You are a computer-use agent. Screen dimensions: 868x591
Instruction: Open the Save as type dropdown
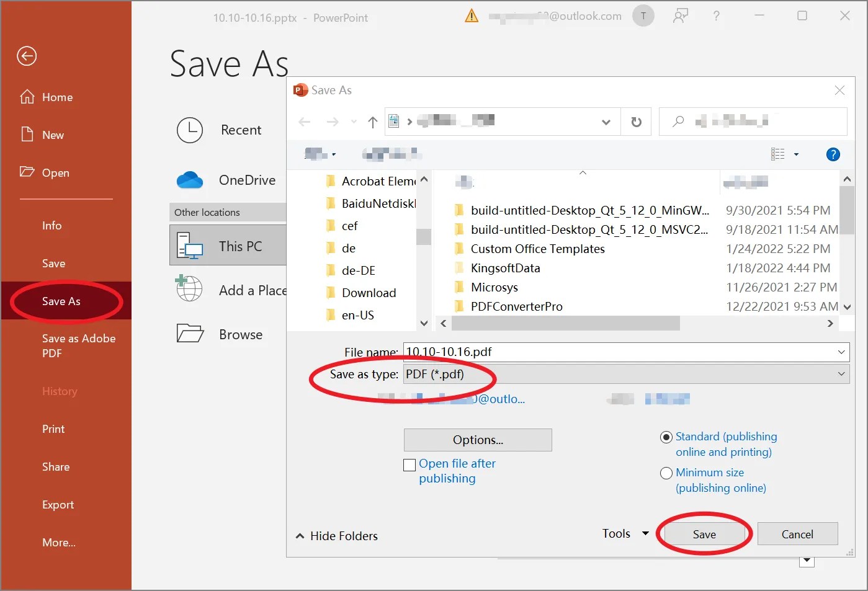[x=841, y=374]
